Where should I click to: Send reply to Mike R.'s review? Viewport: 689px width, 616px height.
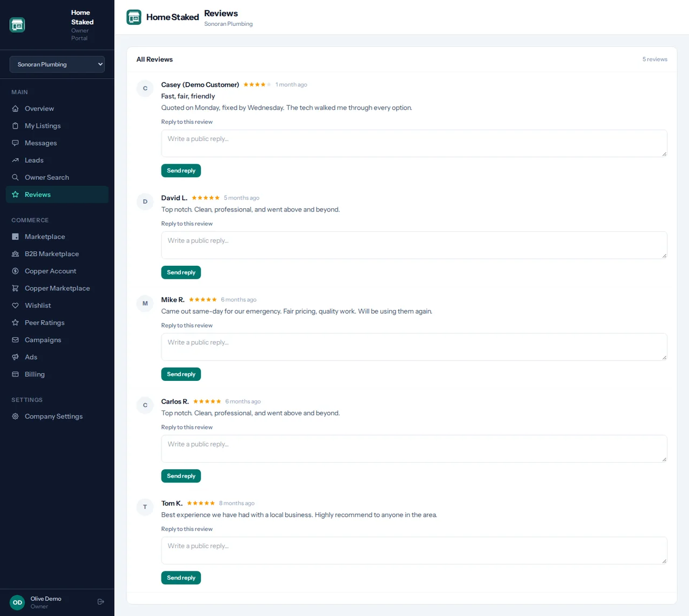tap(181, 374)
